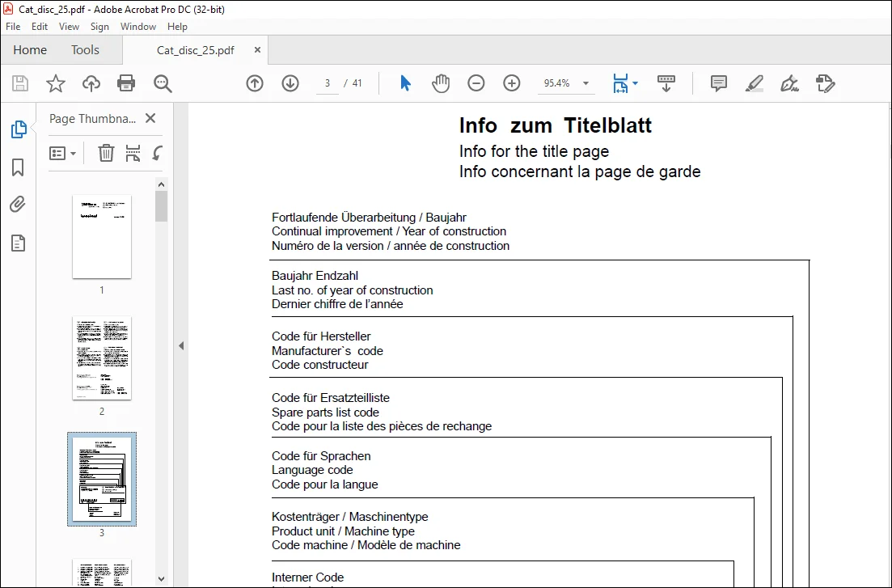
Task: Go to next page arrow
Action: tap(290, 83)
